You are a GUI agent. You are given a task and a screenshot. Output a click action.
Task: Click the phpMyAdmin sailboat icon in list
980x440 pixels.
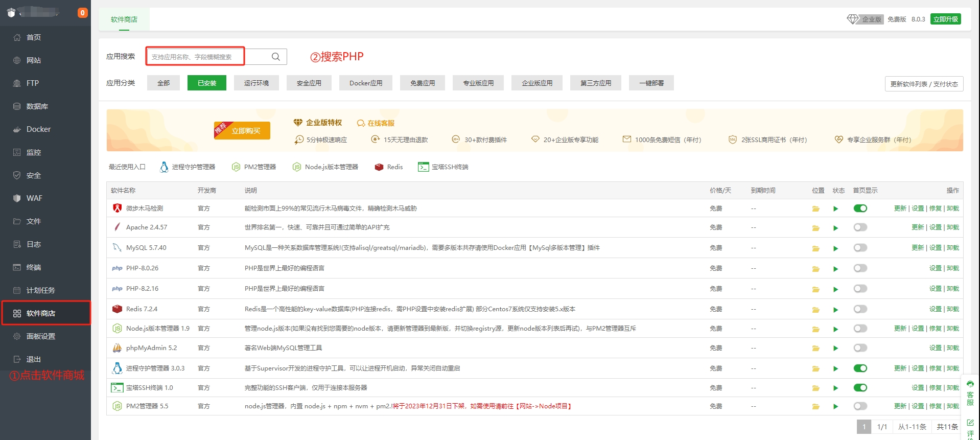[117, 348]
